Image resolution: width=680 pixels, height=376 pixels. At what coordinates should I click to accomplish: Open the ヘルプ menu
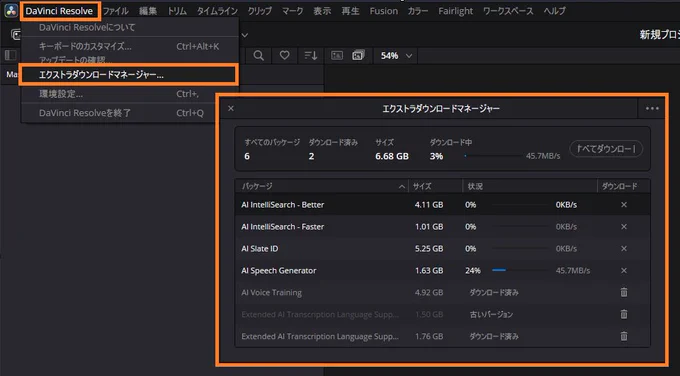click(555, 11)
